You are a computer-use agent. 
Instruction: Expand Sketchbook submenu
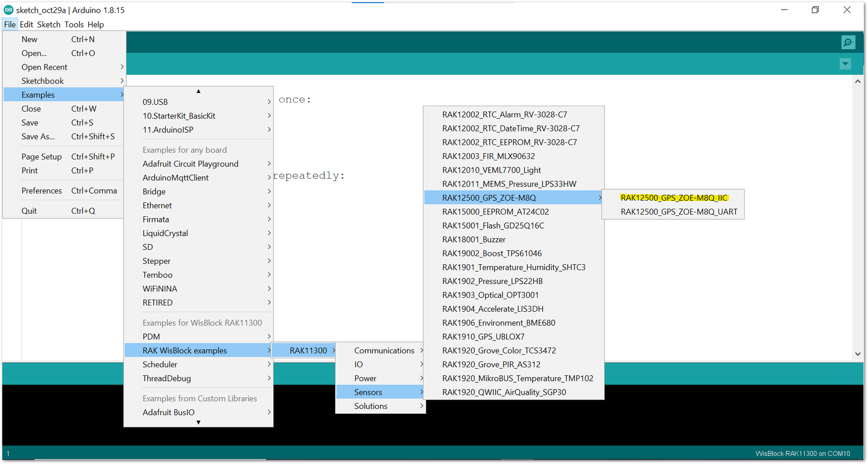(x=64, y=81)
